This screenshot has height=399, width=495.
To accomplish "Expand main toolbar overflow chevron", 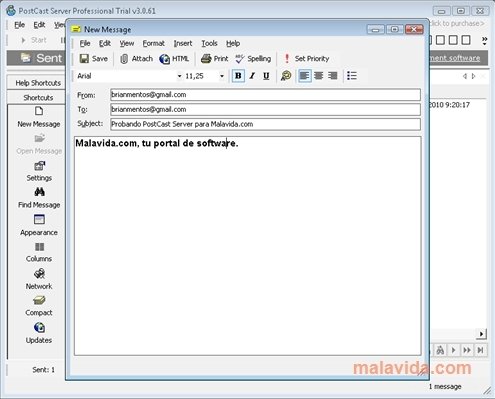I will pos(484,41).
